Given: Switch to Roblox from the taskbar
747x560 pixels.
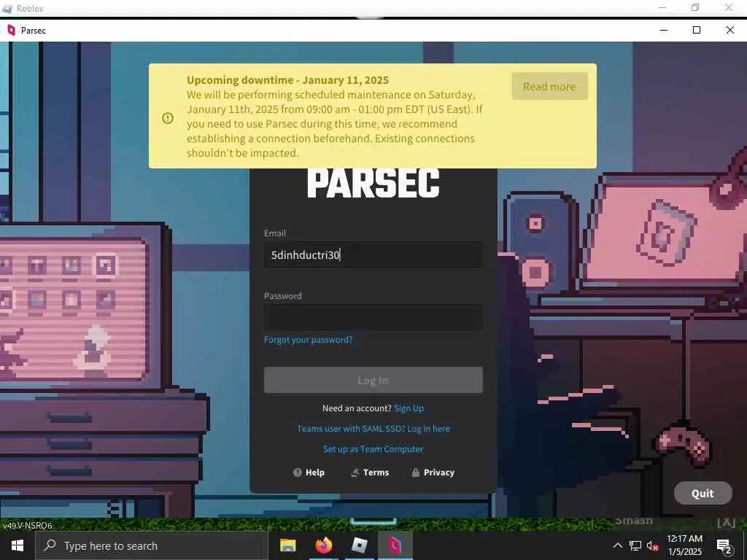Looking at the screenshot, I should 359,545.
